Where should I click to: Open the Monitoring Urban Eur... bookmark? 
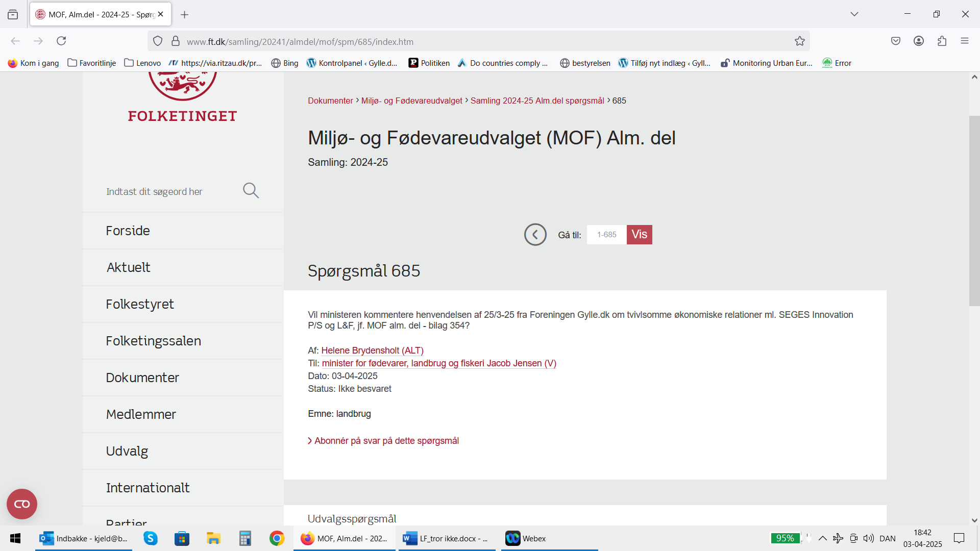click(x=766, y=63)
